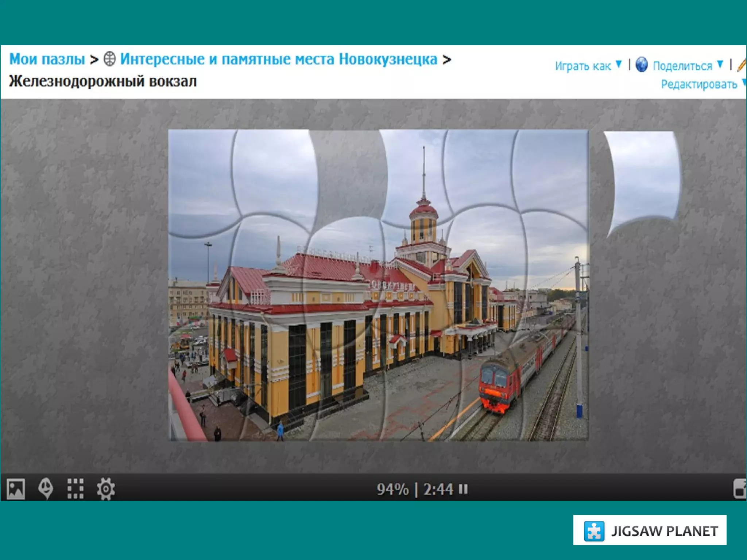Go to Мои пазлы breadcrumb
The width and height of the screenshot is (747, 560).
coord(47,59)
